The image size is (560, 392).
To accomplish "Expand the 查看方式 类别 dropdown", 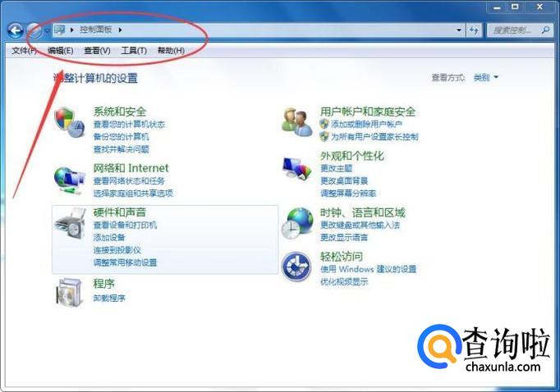I will click(x=486, y=77).
